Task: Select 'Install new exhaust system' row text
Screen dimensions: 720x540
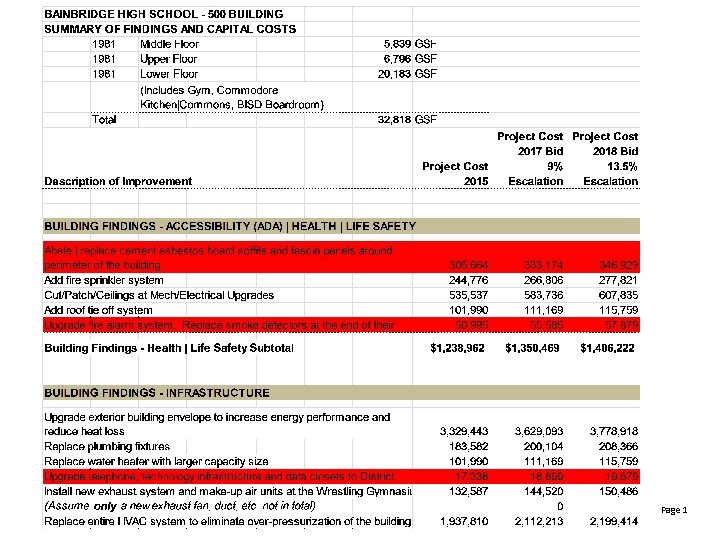Action: 228,491
